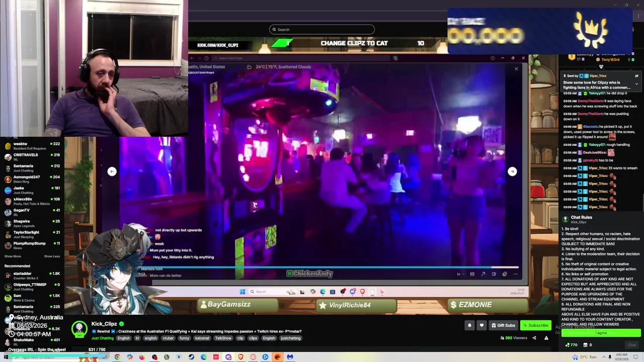This screenshot has width=644, height=362.
Task: Toggle the notification bell for Kick_Clipz
Action: [469, 325]
